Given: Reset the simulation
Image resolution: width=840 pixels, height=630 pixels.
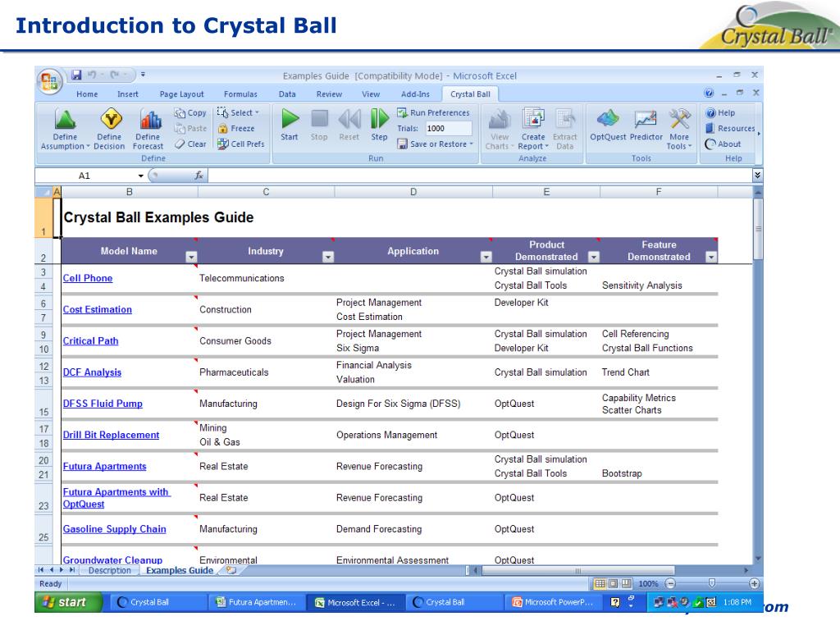Looking at the screenshot, I should [349, 125].
